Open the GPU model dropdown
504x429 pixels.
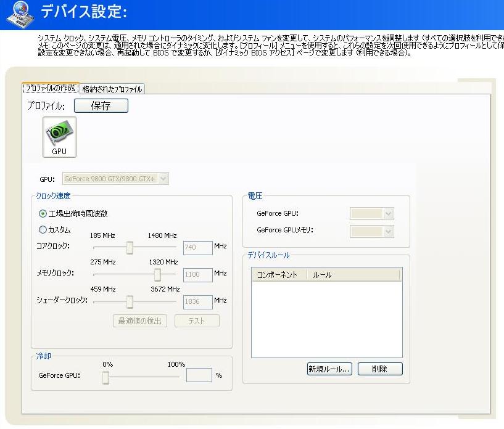point(115,179)
